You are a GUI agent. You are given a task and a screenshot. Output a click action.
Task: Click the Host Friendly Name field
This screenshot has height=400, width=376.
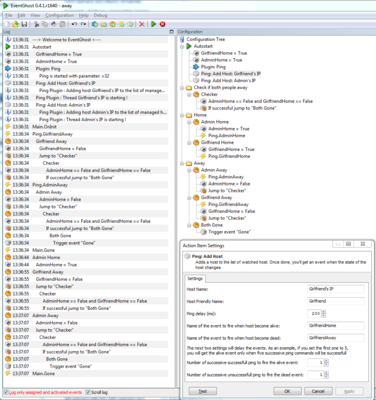(335, 301)
